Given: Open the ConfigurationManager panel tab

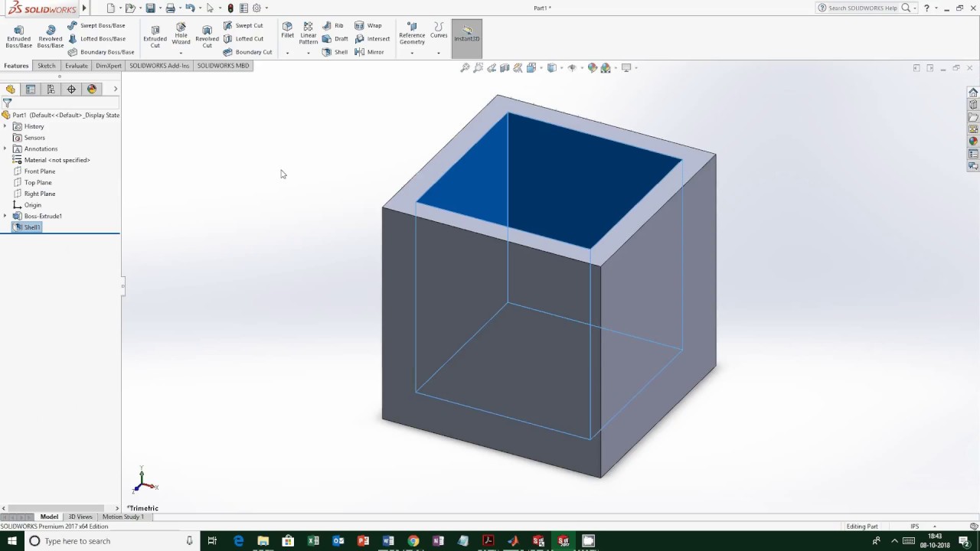Looking at the screenshot, I should [51, 89].
